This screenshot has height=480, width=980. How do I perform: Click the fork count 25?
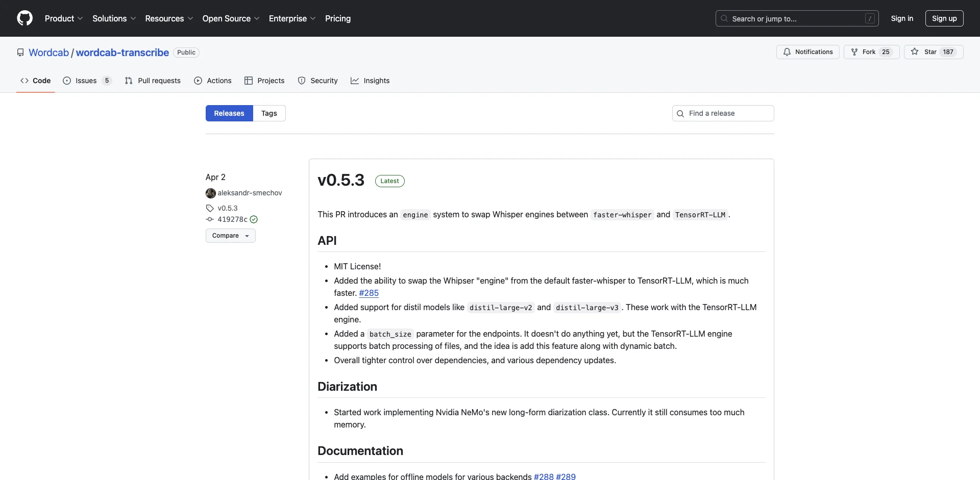tap(886, 52)
